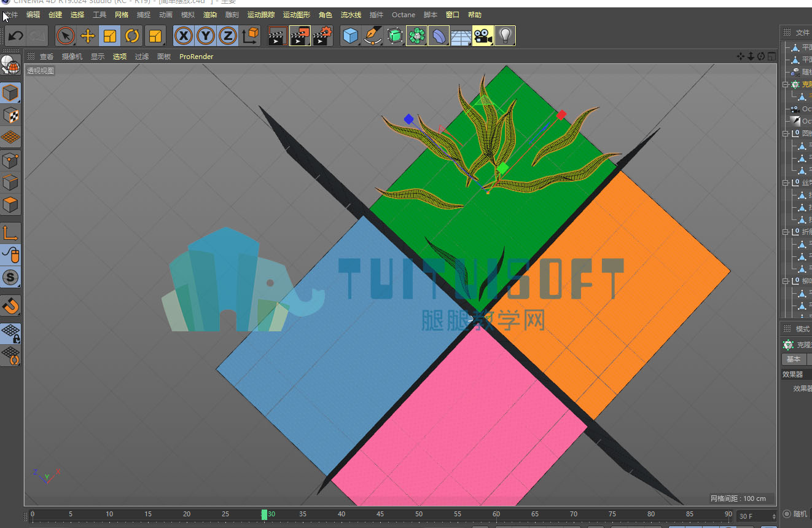Open the MoGraph cloner icon
Image resolution: width=812 pixels, height=528 pixels.
(x=416, y=36)
